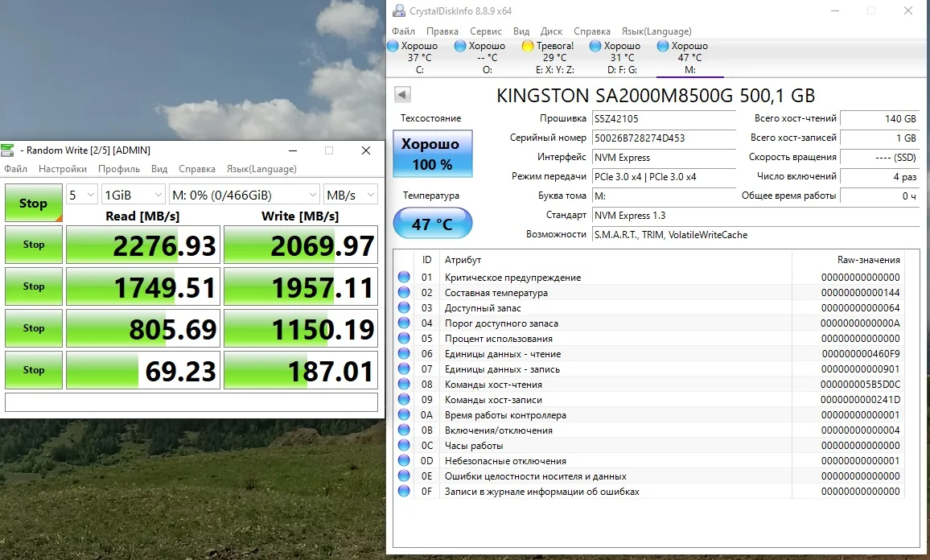
Task: Click the large Stop all tests button
Action: [x=33, y=203]
